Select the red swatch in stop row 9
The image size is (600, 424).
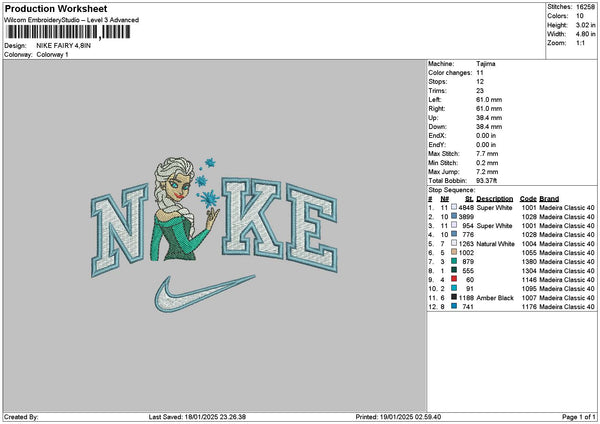tap(454, 279)
